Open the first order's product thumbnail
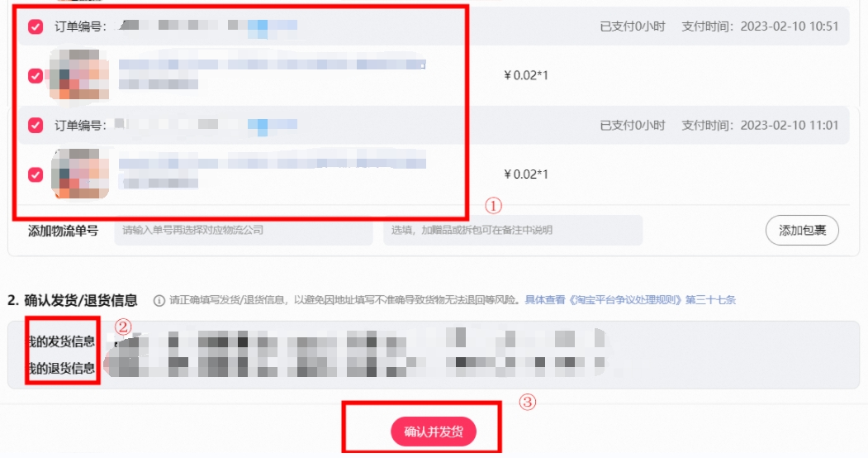 (79, 74)
